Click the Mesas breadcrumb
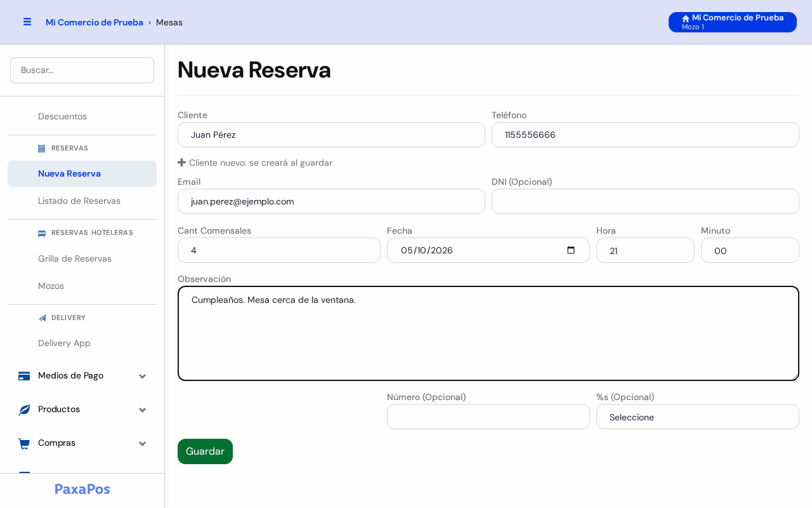Image resolution: width=812 pixels, height=508 pixels. point(169,22)
